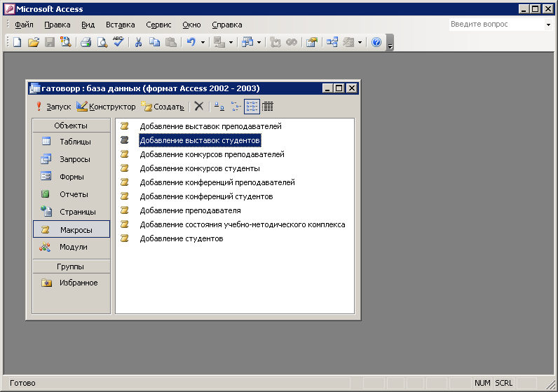Select Макросы in the objects pane
This screenshot has height=392, width=558.
(x=72, y=229)
